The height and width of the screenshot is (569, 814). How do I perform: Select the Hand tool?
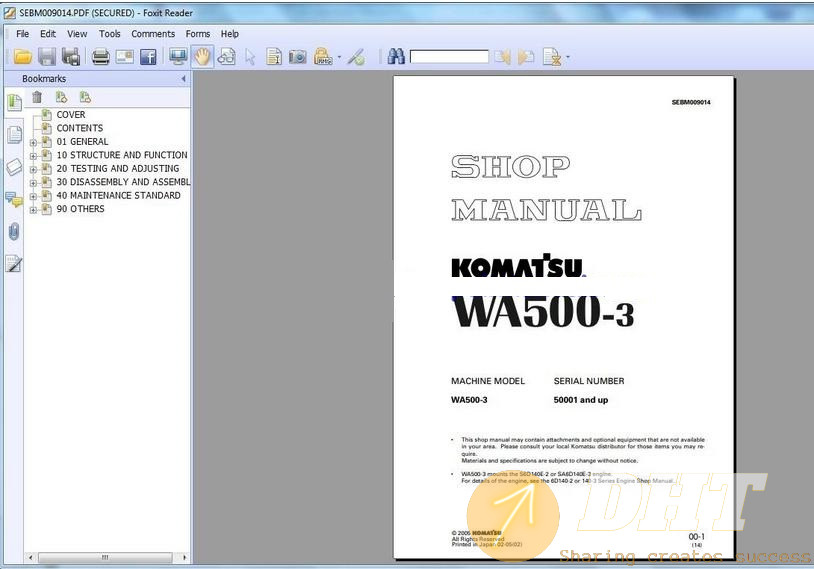point(202,56)
